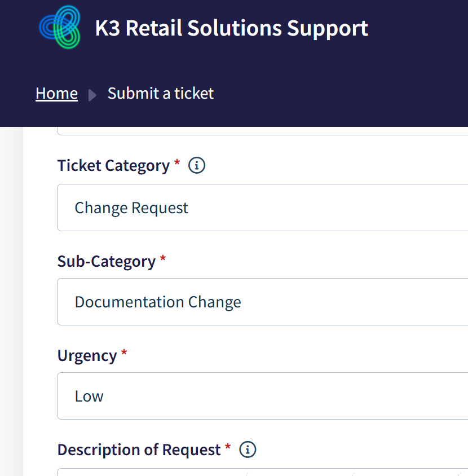Click the K3 Retail Solutions logo icon
Image resolution: width=468 pixels, height=476 pixels.
tap(60, 27)
